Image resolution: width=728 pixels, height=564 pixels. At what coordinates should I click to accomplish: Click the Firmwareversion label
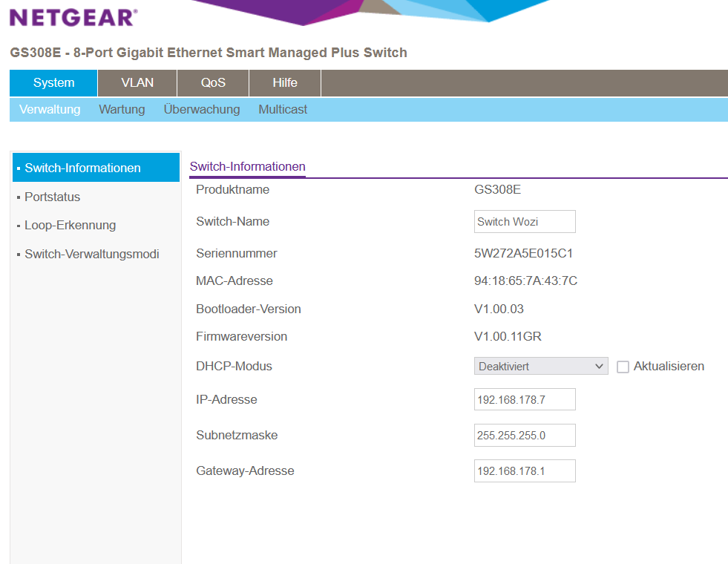coord(241,336)
